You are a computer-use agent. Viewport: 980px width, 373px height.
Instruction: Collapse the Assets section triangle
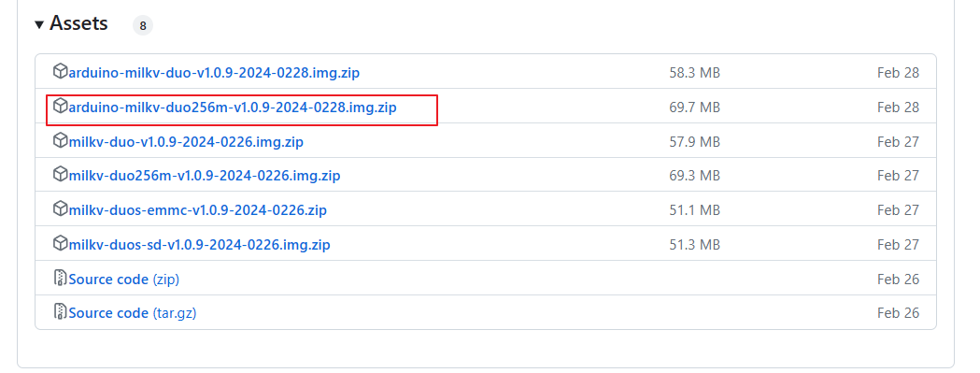coord(39,25)
